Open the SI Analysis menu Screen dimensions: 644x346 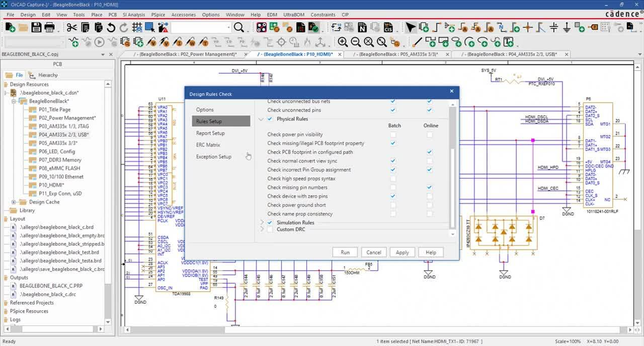134,15
